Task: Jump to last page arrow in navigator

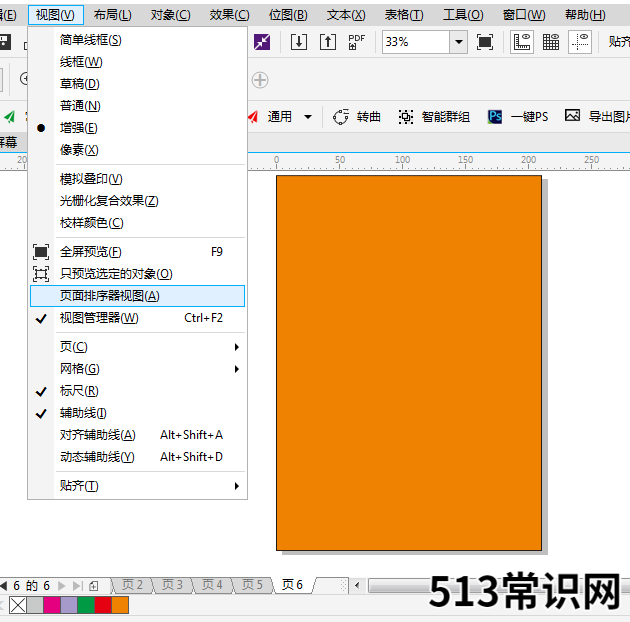Action: 78,585
